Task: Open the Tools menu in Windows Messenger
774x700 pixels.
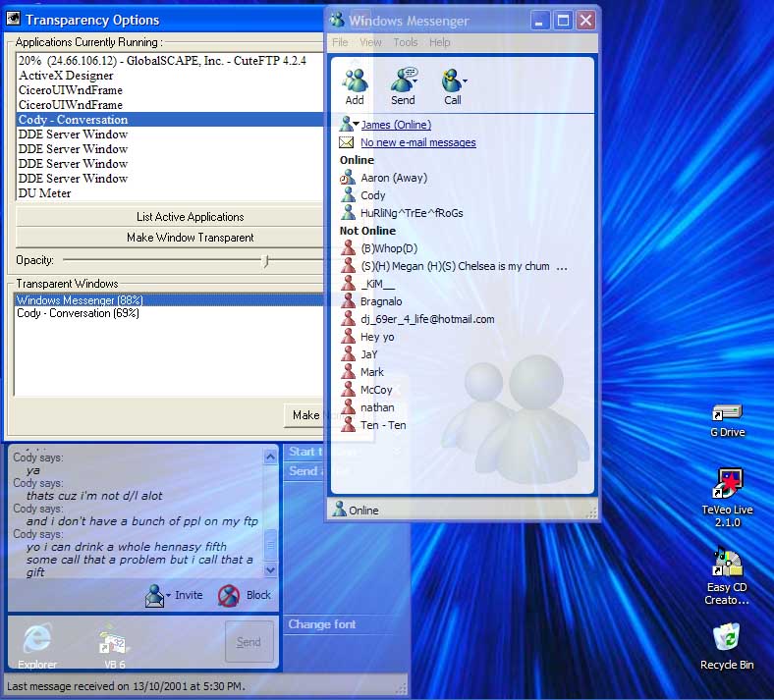Action: (x=405, y=42)
